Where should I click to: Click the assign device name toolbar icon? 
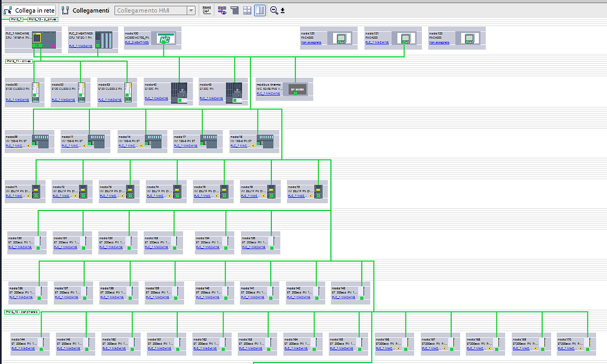pyautogui.click(x=207, y=11)
